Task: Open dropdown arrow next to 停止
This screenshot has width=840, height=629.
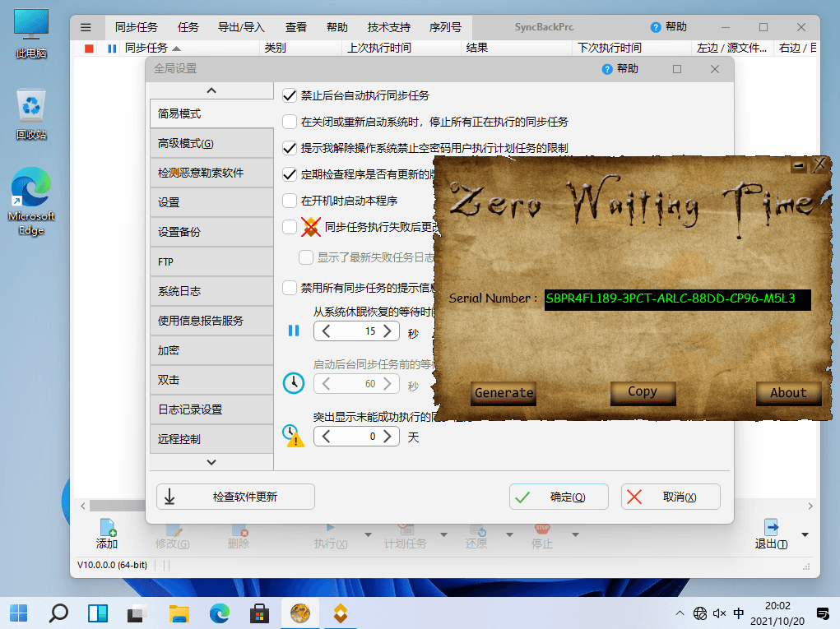Action: (x=575, y=534)
